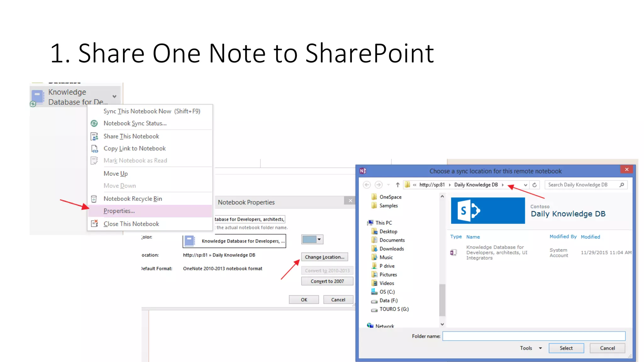This screenshot has width=644, height=362.
Task: Click Daily Knowledge DB breadcrumb segment
Action: [476, 185]
